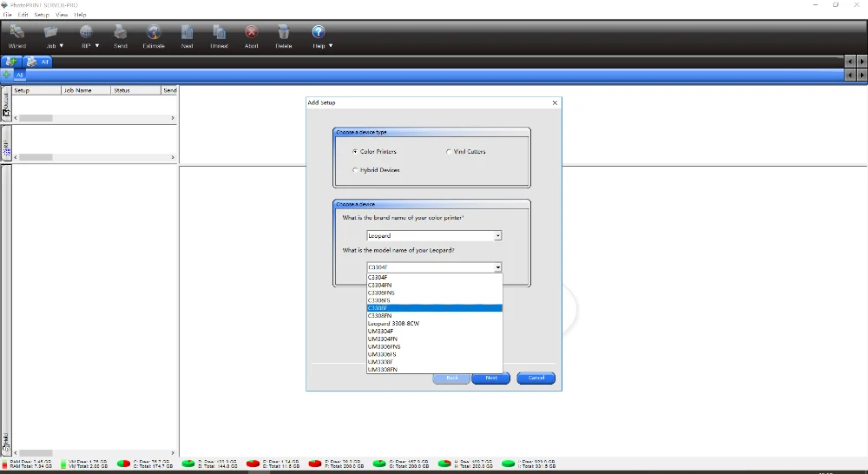Click the Output panel horizontal scrollbar thumb
The width and height of the screenshot is (868, 474).
click(x=36, y=118)
